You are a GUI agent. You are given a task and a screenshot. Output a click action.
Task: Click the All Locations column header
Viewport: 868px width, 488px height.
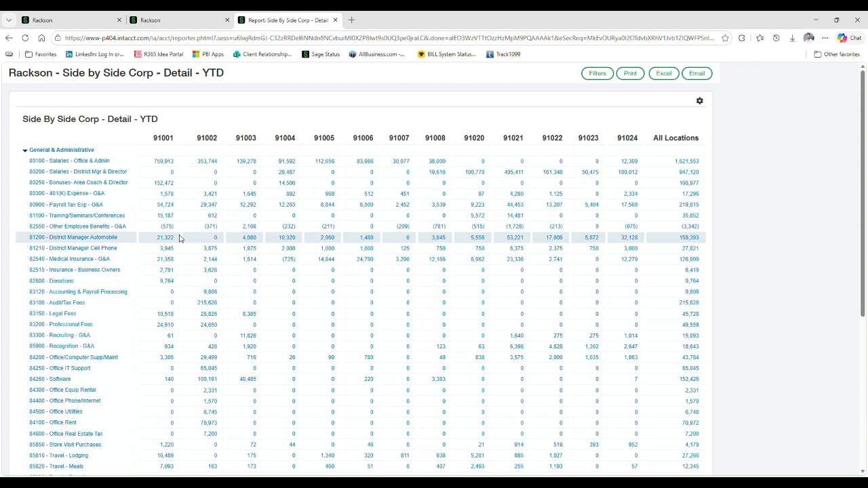click(675, 138)
